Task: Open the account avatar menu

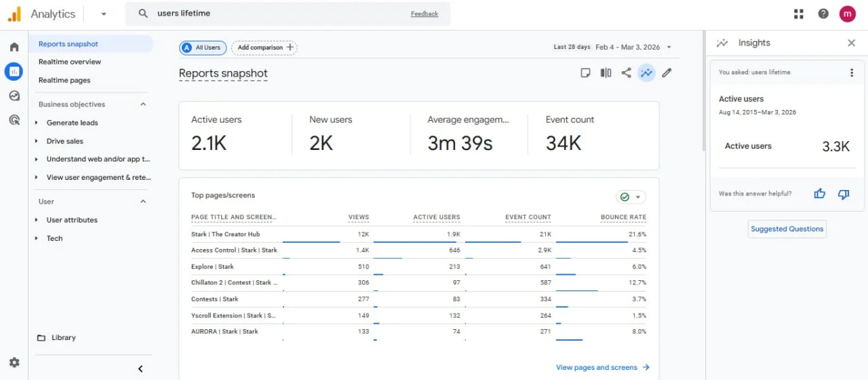Action: (848, 14)
